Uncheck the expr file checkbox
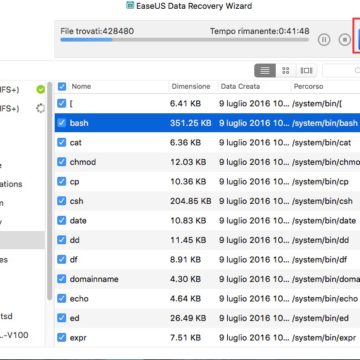Screen dimensions: 360x360 [x=62, y=337]
